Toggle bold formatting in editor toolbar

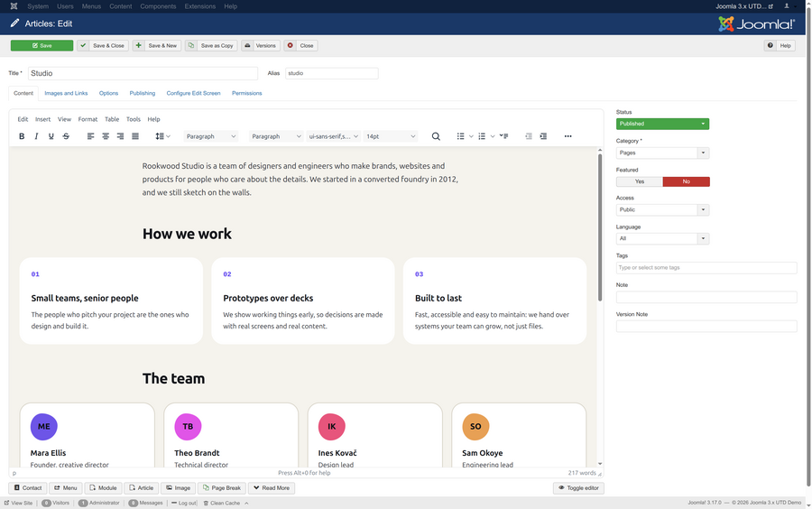(22, 136)
